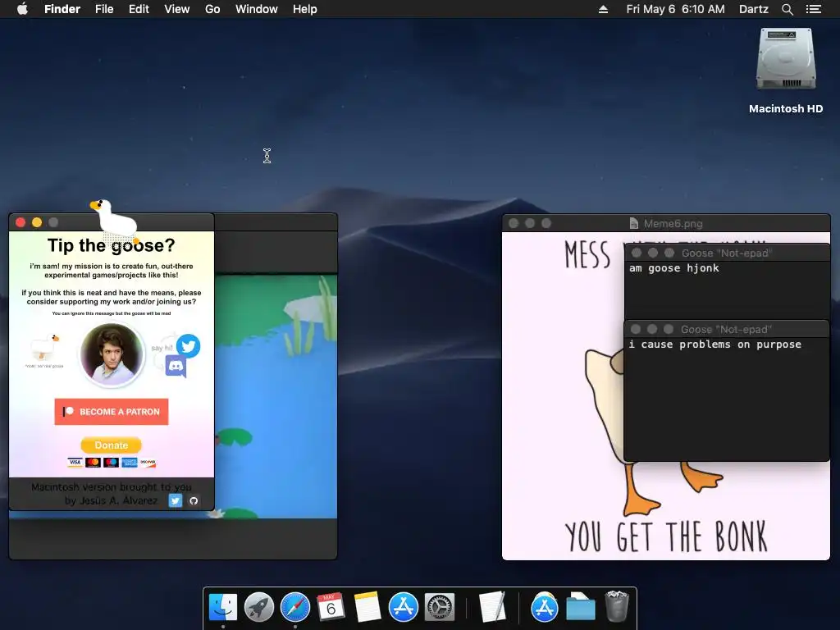Viewport: 840px width, 630px height.
Task: Open the Go menu
Action: [x=212, y=9]
